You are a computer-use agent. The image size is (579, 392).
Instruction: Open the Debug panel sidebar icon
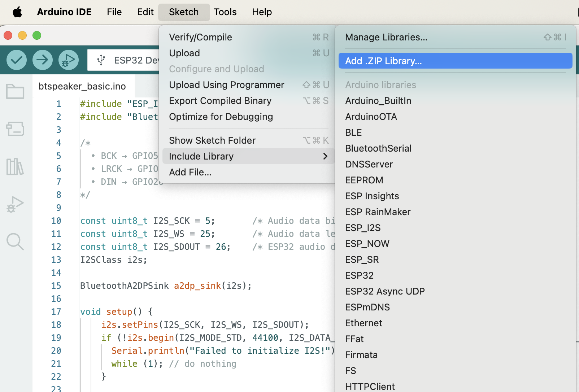pyautogui.click(x=15, y=204)
